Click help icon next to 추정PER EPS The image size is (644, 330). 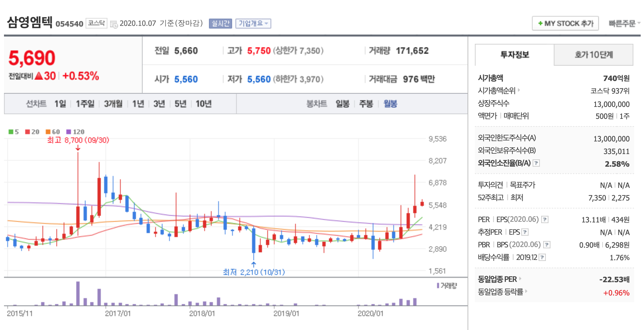pos(525,232)
